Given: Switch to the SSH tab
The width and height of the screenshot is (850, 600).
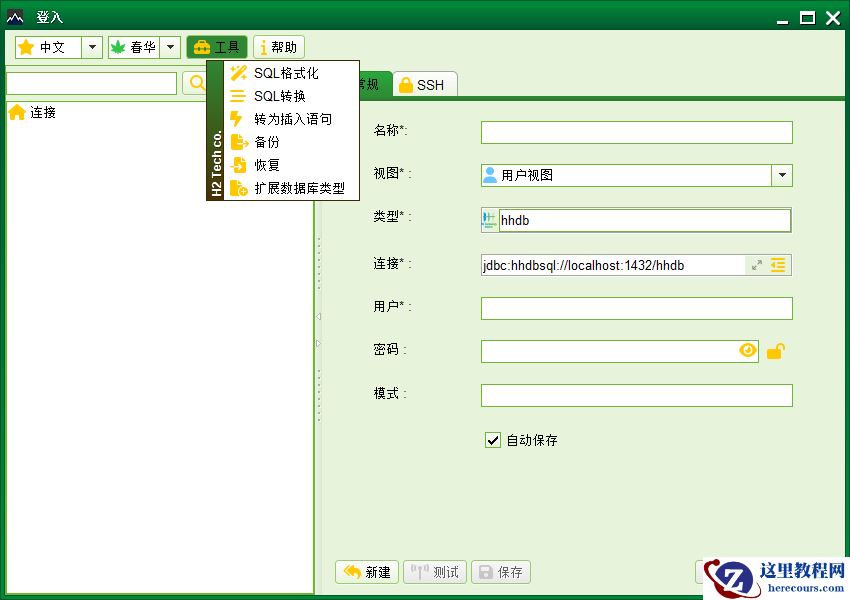Looking at the screenshot, I should click(x=424, y=85).
